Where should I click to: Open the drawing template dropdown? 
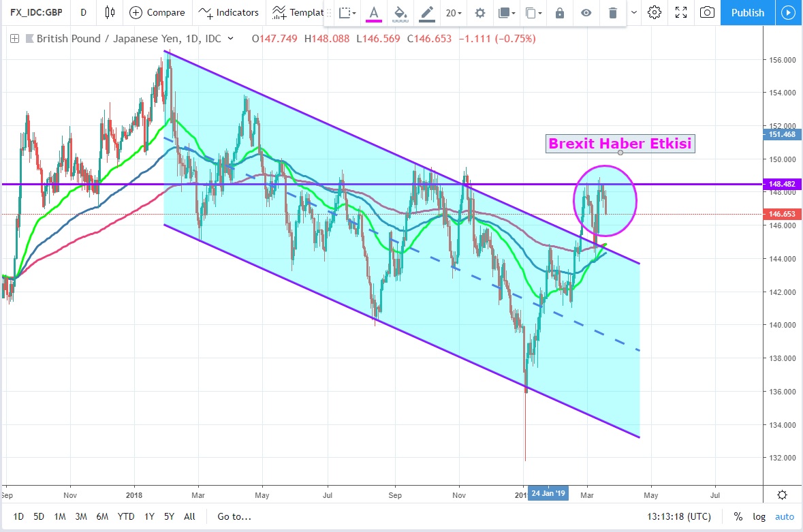pyautogui.click(x=348, y=13)
